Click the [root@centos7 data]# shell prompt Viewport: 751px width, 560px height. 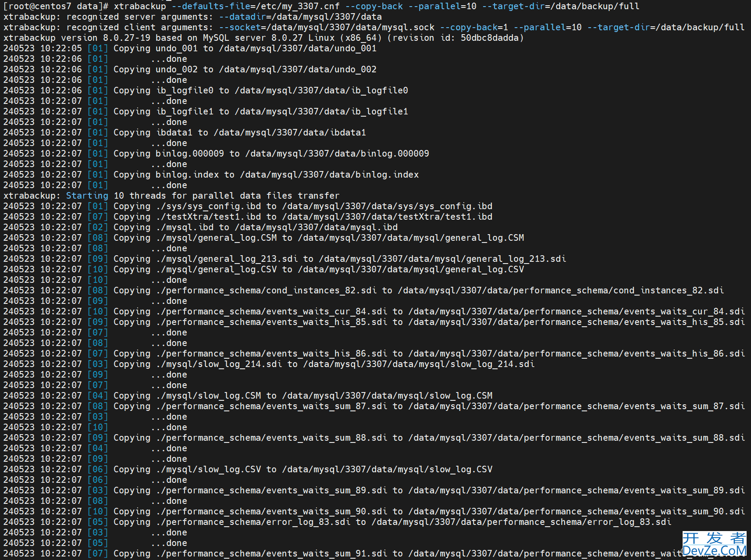point(56,6)
